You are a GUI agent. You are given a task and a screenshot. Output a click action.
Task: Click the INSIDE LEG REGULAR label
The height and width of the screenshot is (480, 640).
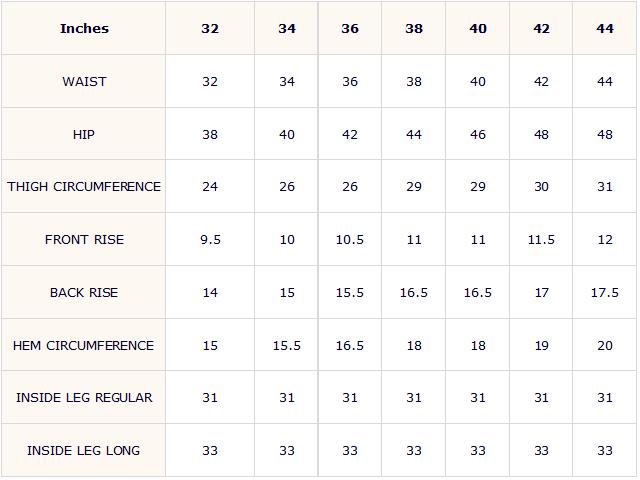tap(84, 398)
